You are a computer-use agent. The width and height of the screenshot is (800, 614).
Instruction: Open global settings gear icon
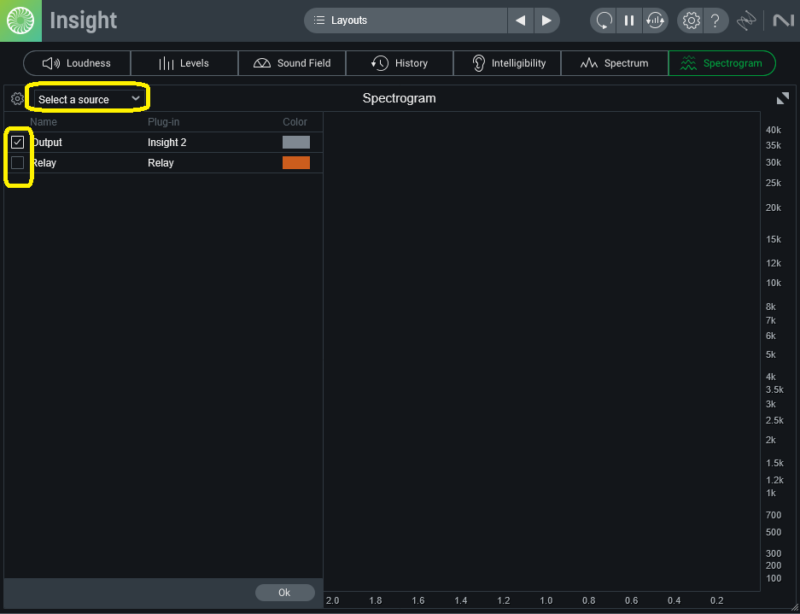[x=691, y=20]
